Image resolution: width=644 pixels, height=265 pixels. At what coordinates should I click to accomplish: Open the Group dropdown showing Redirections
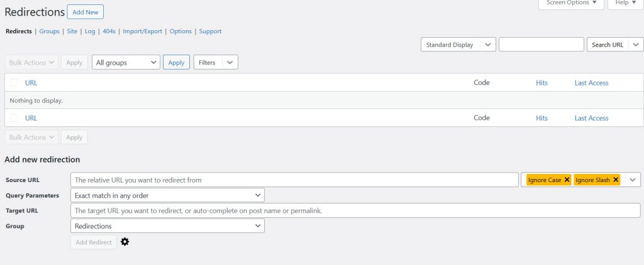167,225
